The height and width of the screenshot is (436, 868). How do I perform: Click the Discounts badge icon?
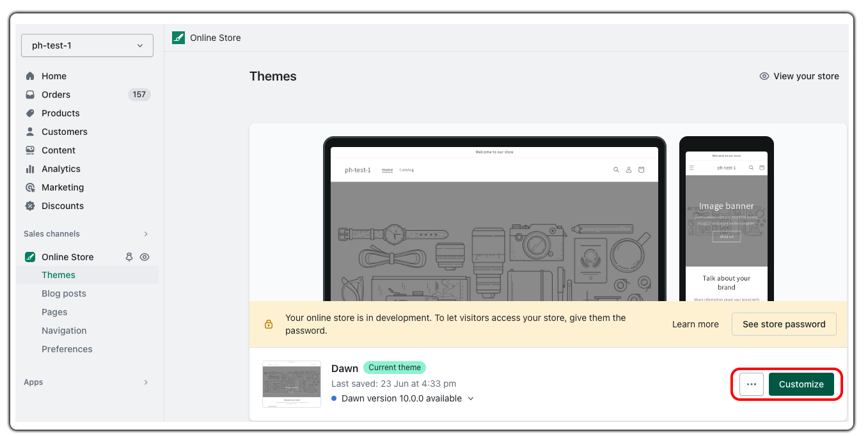click(30, 206)
